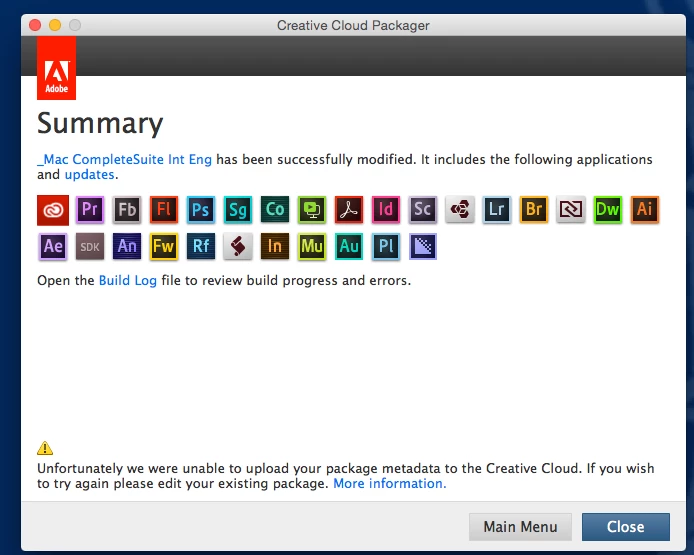
Task: Click the Flash Builder (Fb) icon
Action: [127, 209]
